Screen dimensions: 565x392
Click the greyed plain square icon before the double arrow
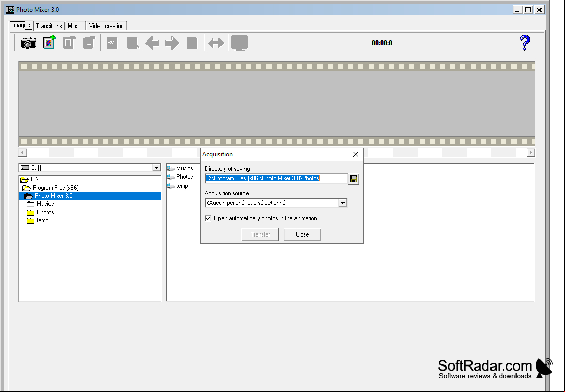192,43
